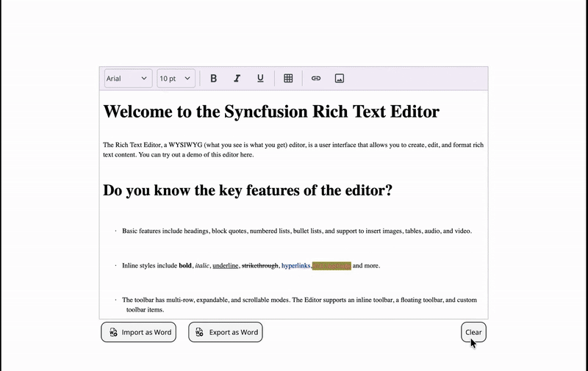Place cursor in the 'Basic features include headings' bullet
The height and width of the screenshot is (371, 588).
point(297,231)
